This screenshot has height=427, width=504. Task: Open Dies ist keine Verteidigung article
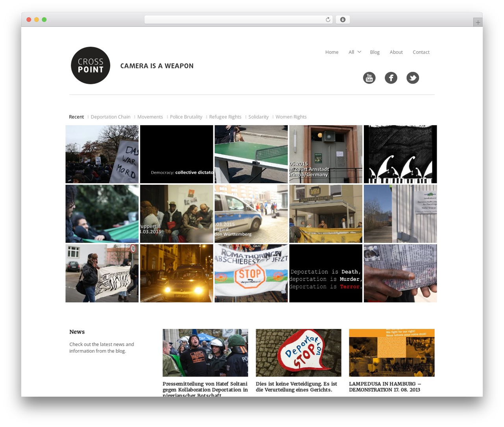tap(296, 387)
